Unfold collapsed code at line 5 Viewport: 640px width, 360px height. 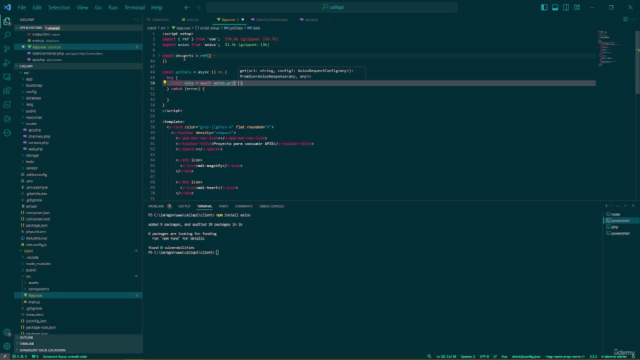[159, 56]
